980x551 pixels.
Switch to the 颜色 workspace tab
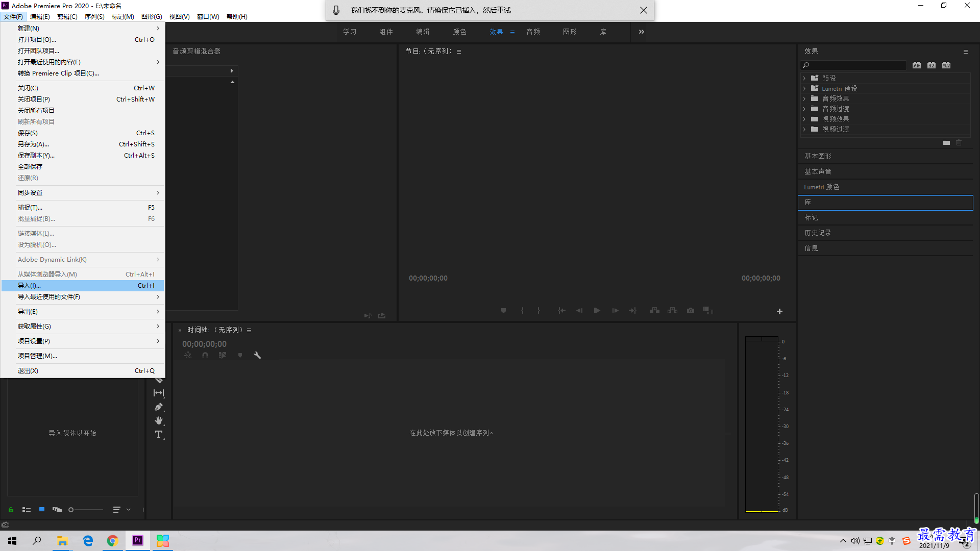click(459, 32)
